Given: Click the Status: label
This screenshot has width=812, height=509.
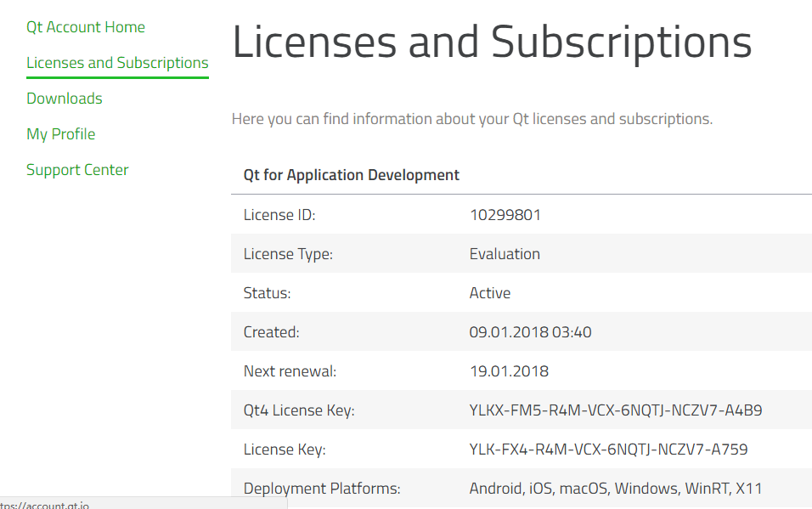Looking at the screenshot, I should (x=267, y=293).
